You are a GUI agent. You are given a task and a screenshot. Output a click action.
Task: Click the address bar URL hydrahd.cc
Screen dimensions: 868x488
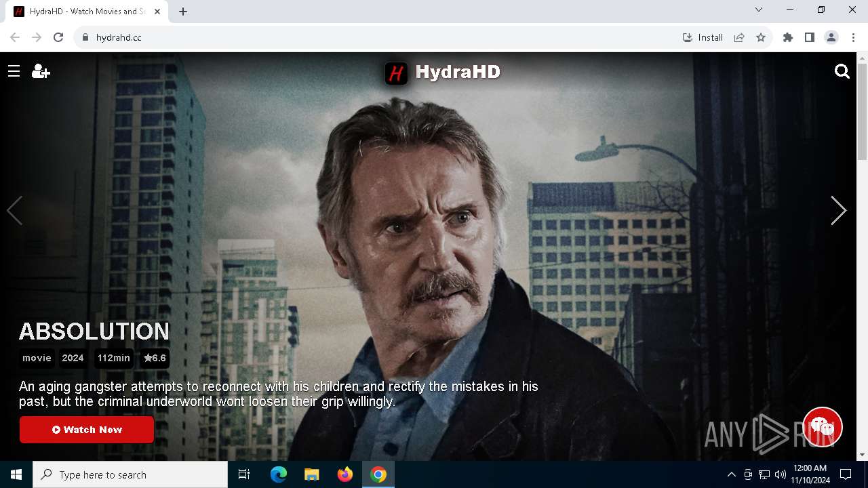pyautogui.click(x=119, y=37)
